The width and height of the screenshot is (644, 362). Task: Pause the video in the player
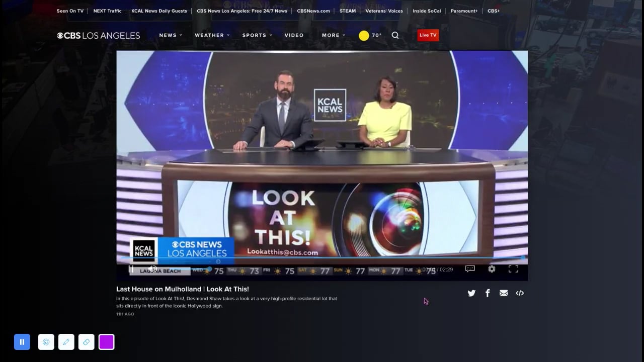tap(131, 269)
